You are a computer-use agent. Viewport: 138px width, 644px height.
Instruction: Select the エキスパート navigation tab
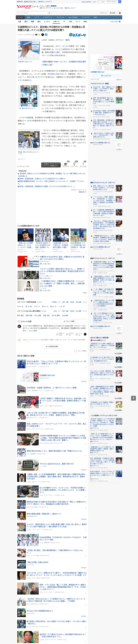(x=48, y=17)
